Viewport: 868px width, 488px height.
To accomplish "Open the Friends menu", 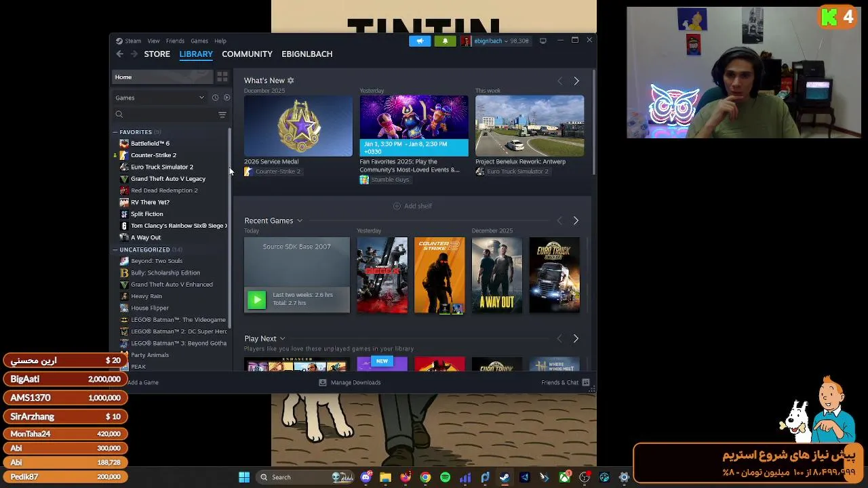I will pyautogui.click(x=175, y=41).
